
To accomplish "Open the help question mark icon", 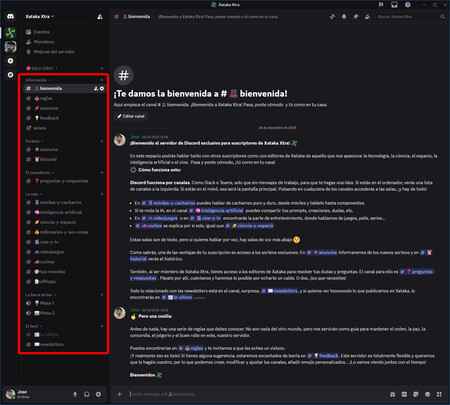I will tap(408, 5).
